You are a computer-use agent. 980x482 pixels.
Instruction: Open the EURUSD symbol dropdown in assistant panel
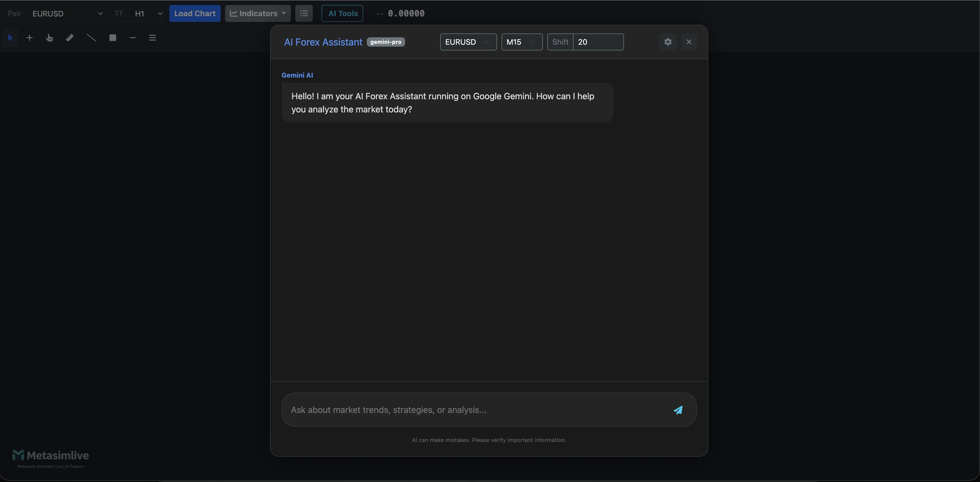[468, 42]
